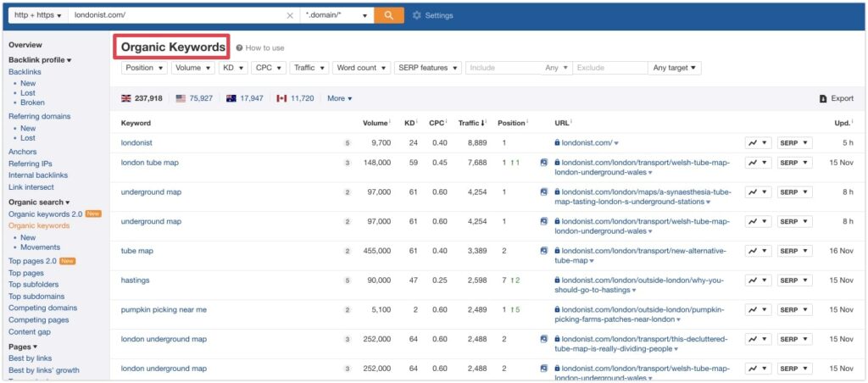Open chart icon for londonist keyword row
This screenshot has height=383, width=868.
[x=758, y=143]
